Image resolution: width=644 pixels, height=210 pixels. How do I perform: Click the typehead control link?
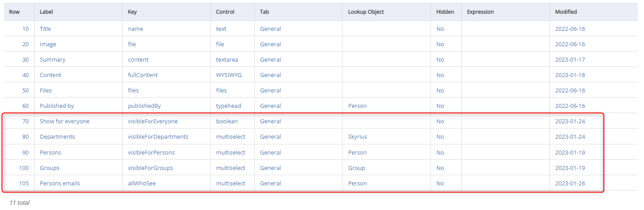tap(228, 106)
